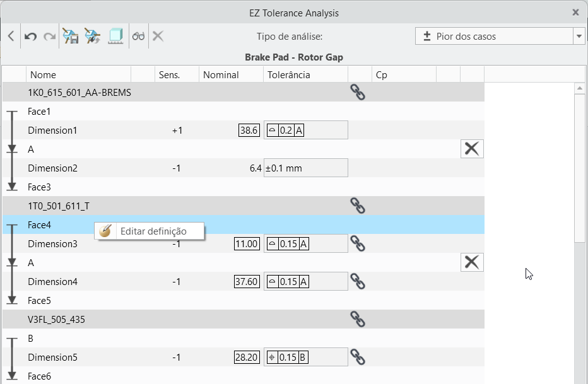Screen dimensions: 588x384
Task: Edit the Dimension3 tolerance field 0.15 A
Action: (x=305, y=243)
